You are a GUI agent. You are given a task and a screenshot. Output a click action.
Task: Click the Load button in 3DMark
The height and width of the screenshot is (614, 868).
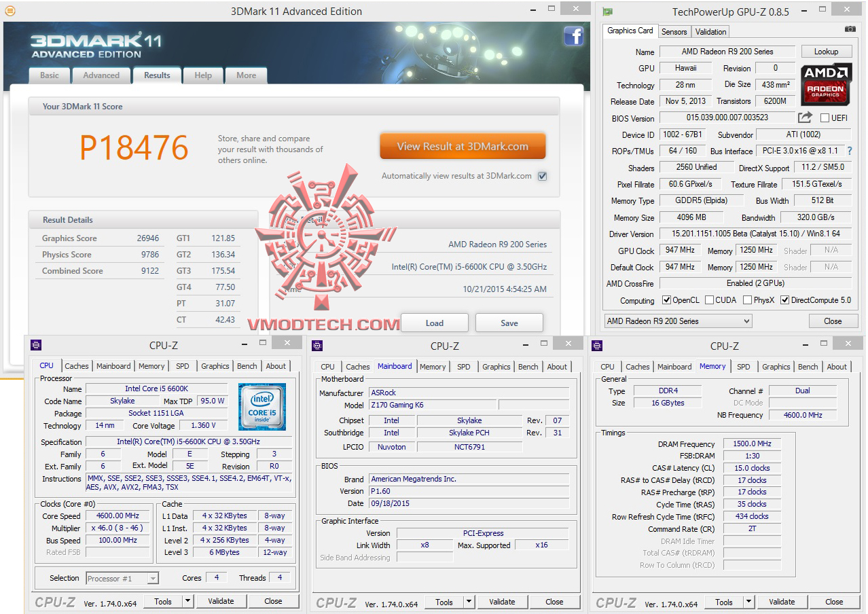435,323
